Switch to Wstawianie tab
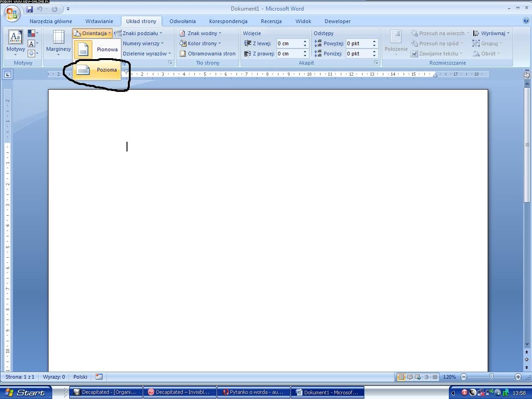532x399 pixels. point(99,21)
